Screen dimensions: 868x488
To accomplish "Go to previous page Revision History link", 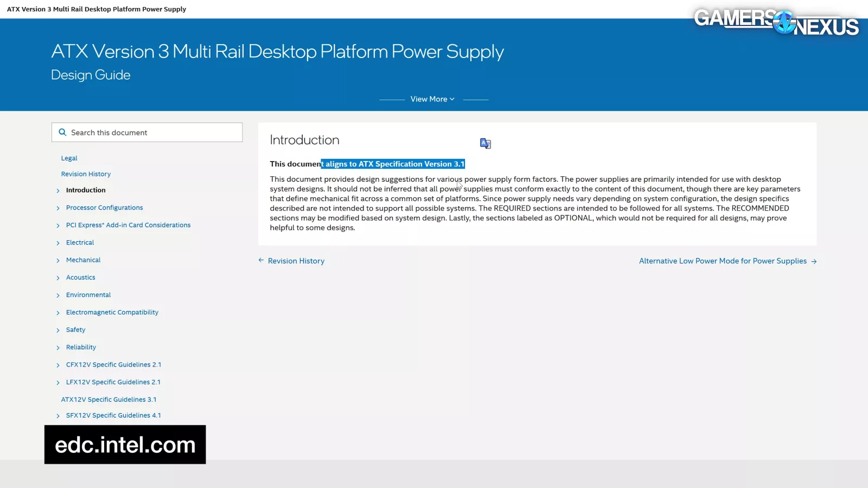I will (x=296, y=261).
